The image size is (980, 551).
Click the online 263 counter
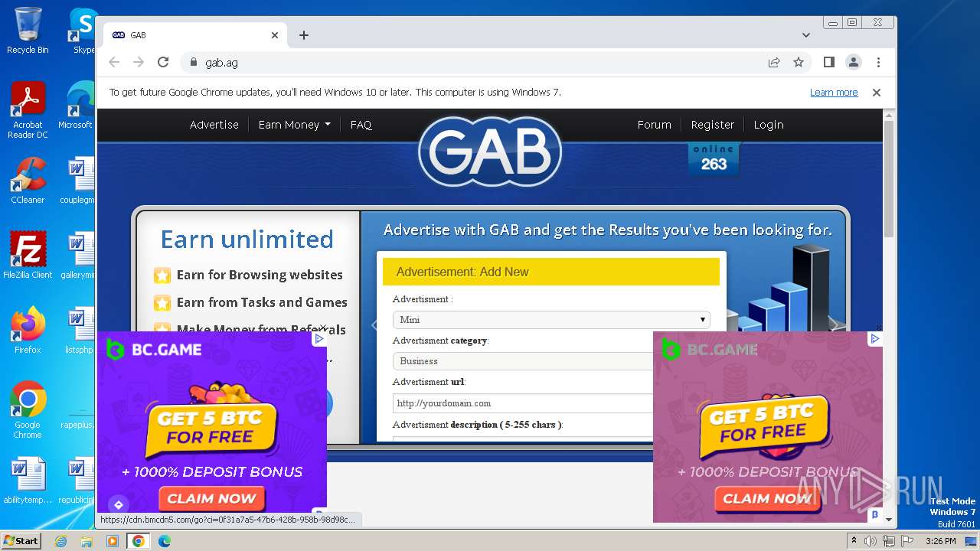pos(714,158)
